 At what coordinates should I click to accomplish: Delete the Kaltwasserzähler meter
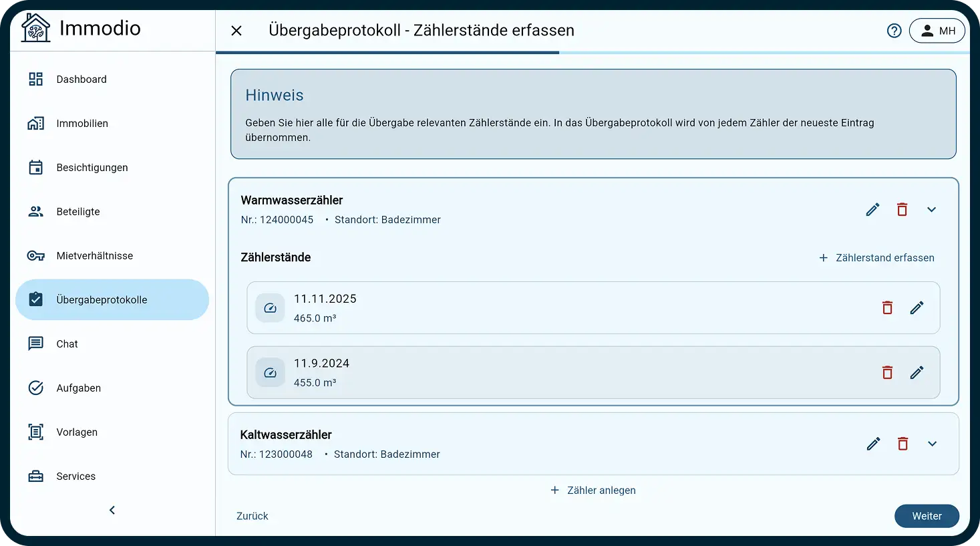903,444
